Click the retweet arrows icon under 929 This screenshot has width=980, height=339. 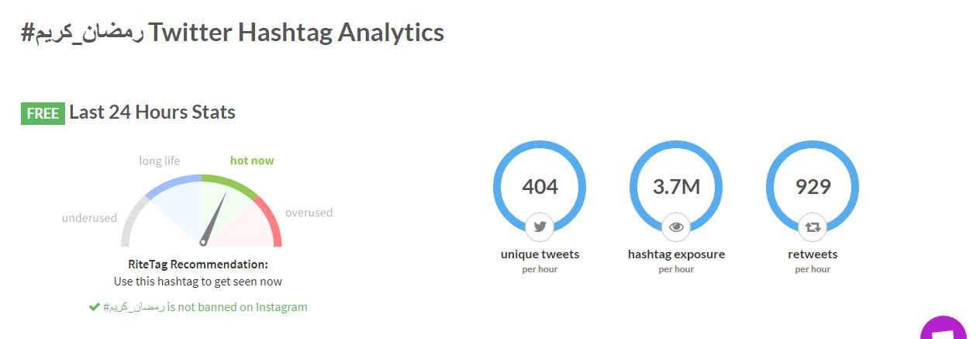click(x=813, y=227)
